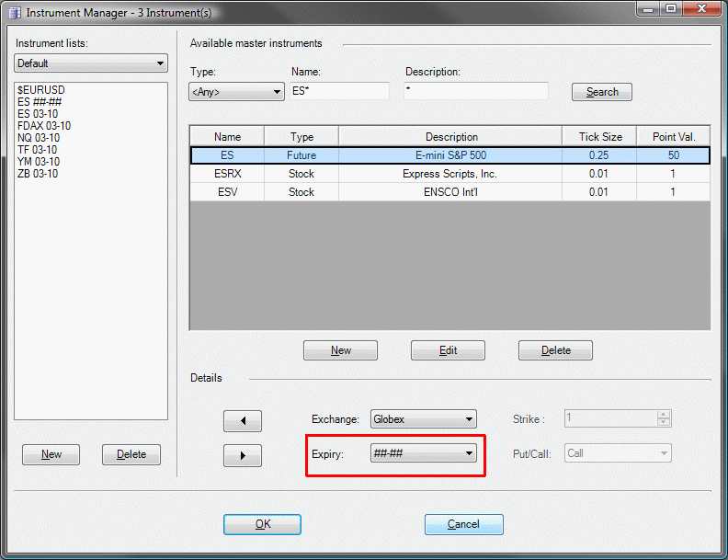
Task: Confirm with the OK button
Action: click(x=262, y=524)
